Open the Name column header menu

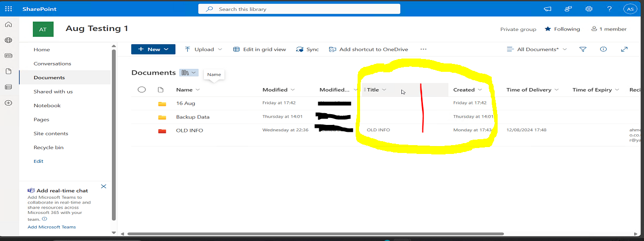point(188,90)
